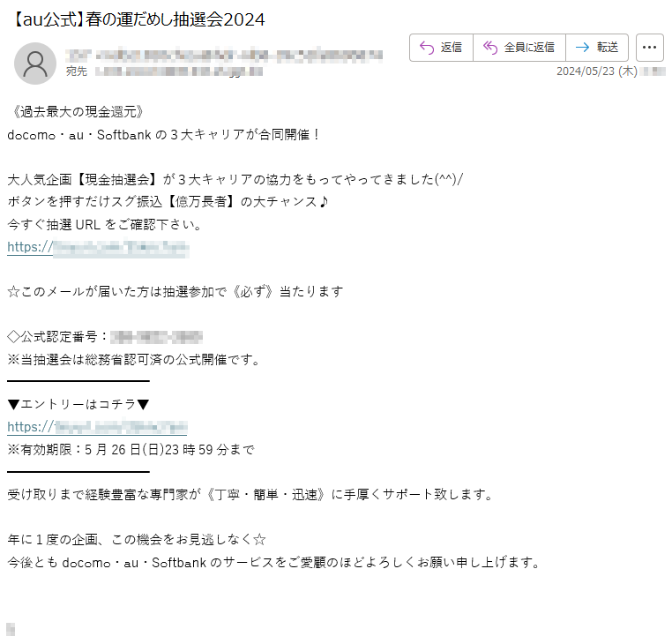This screenshot has height=644, width=672.
Task: Click the received date 2024/05/23 (木)
Action: point(596,71)
